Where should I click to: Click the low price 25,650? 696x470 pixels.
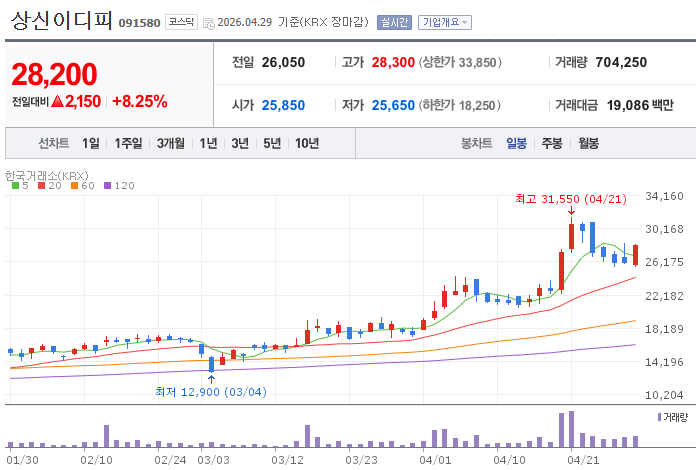pyautogui.click(x=393, y=105)
